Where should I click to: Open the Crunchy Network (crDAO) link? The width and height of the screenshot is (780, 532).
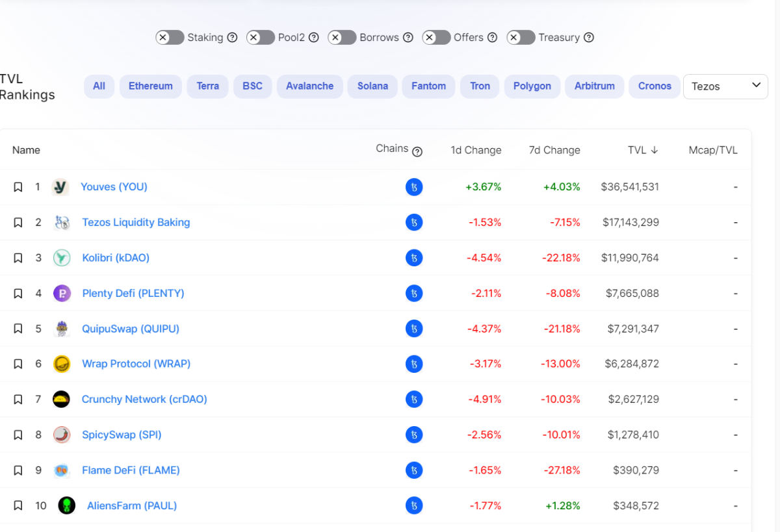(144, 399)
